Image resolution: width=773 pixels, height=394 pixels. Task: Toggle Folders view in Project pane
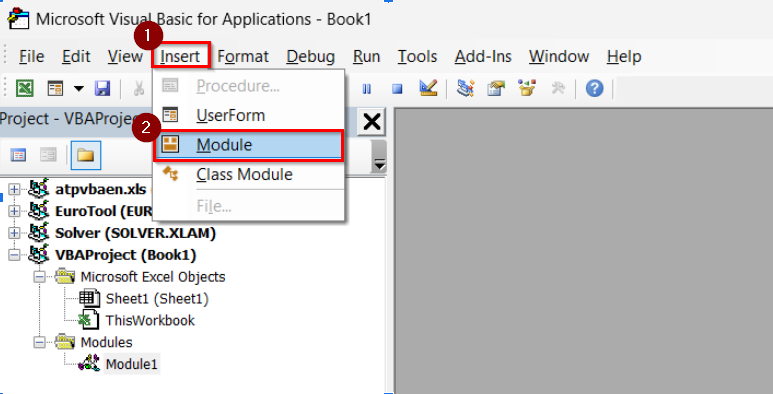(x=86, y=155)
